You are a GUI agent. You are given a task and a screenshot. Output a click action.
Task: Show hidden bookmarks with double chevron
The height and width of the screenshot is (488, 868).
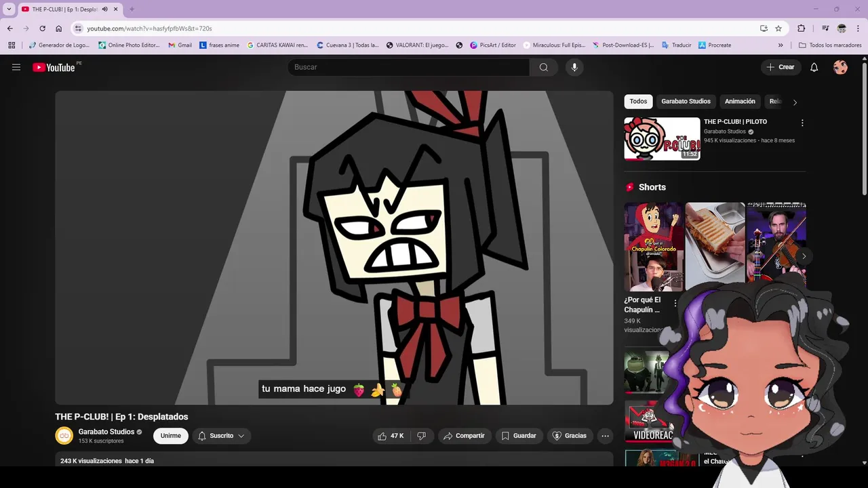[781, 45]
